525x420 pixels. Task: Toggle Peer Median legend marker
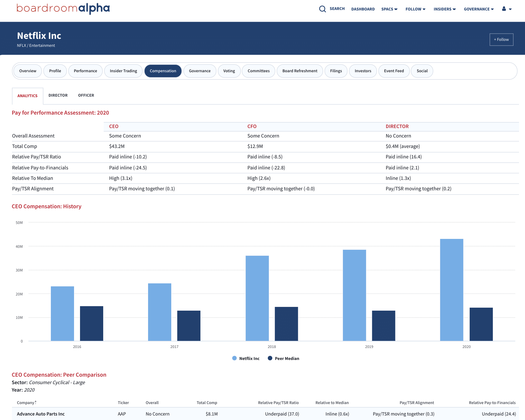coord(270,358)
